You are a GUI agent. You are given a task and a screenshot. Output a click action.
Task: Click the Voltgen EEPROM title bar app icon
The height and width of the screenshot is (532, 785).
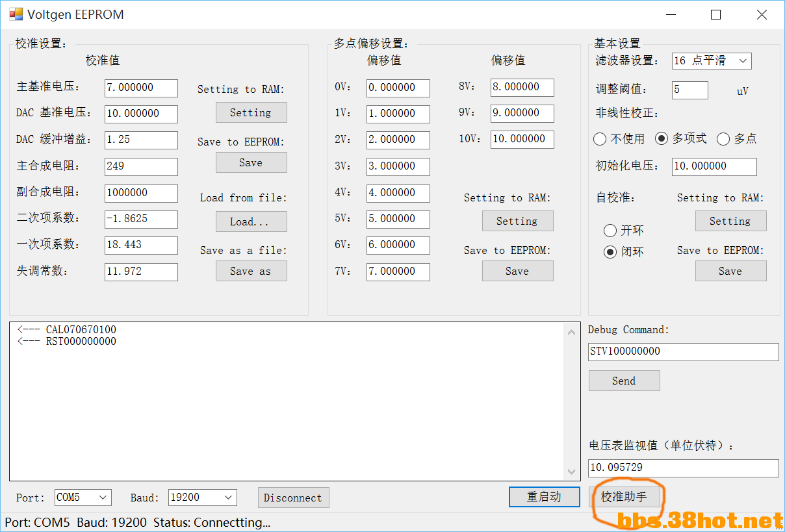click(16, 14)
